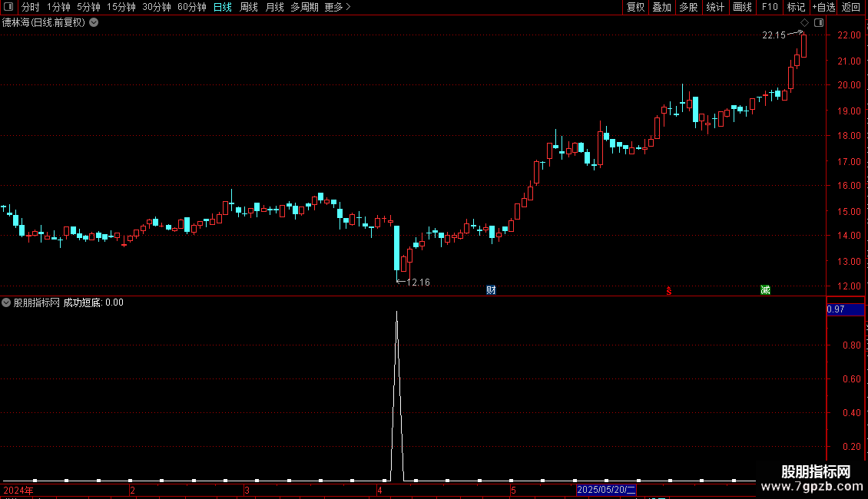Open the 复权 adjustment menu
The width and height of the screenshot is (868, 499).
coord(635,7)
